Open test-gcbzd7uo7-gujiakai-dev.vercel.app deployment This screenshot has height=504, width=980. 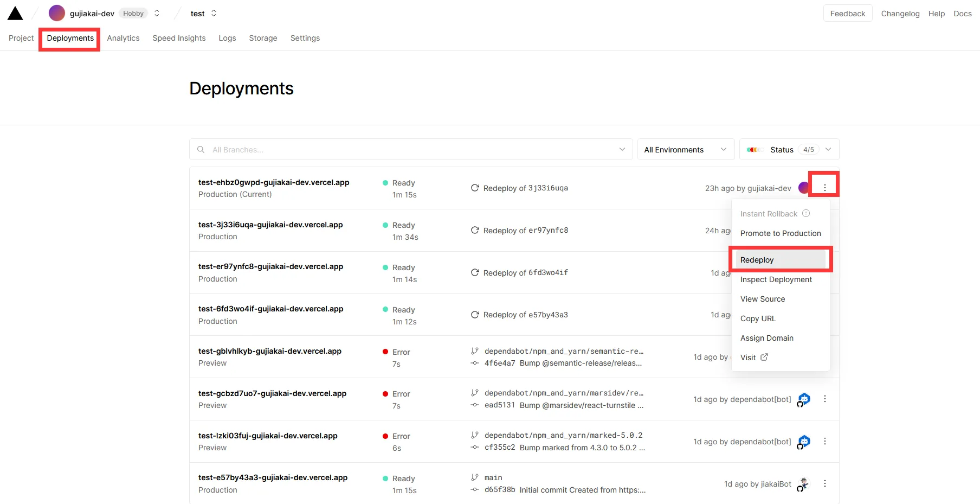tap(272, 393)
